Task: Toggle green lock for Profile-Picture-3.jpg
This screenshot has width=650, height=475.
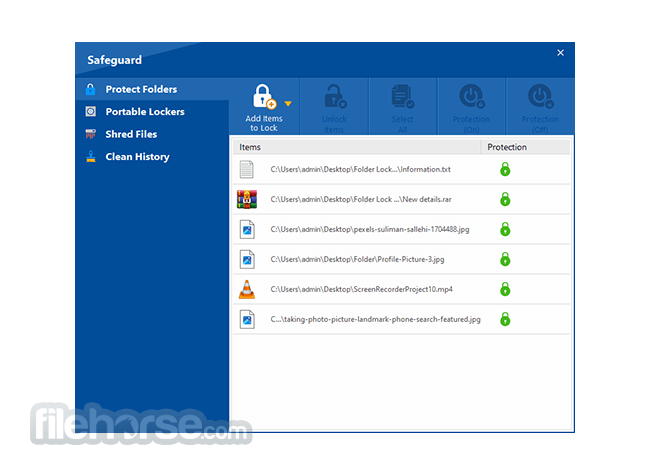Action: 505,259
